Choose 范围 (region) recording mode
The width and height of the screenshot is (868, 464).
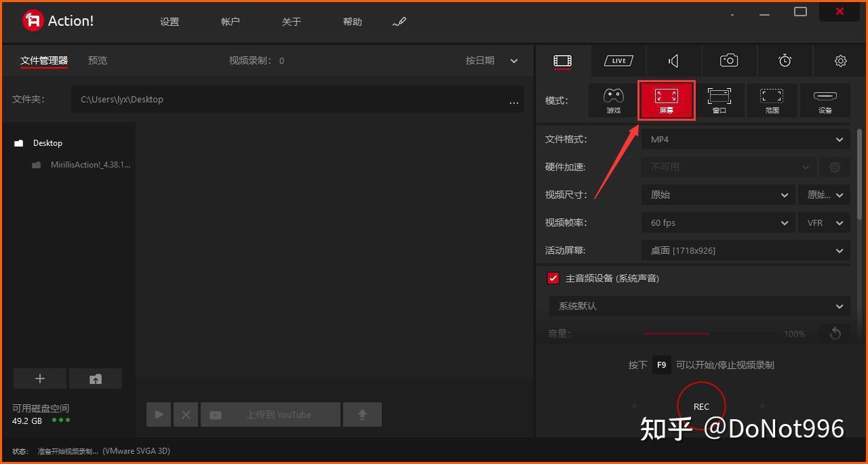[772, 100]
